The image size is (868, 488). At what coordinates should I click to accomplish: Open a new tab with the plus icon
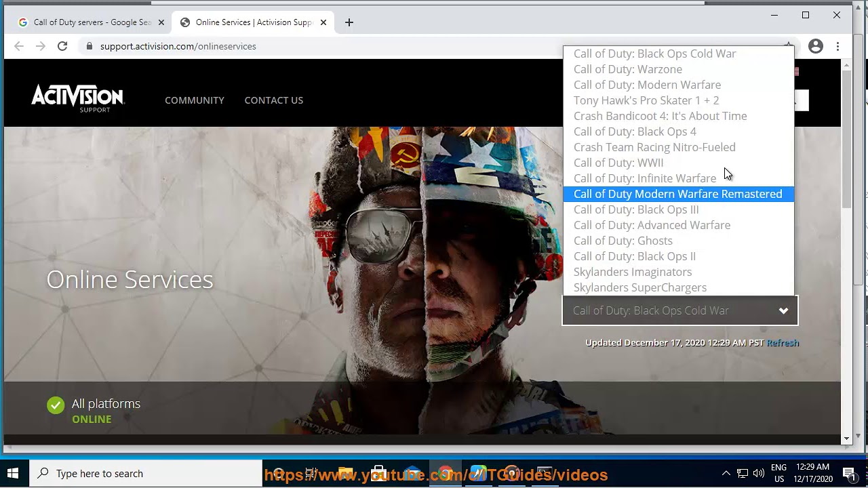349,22
